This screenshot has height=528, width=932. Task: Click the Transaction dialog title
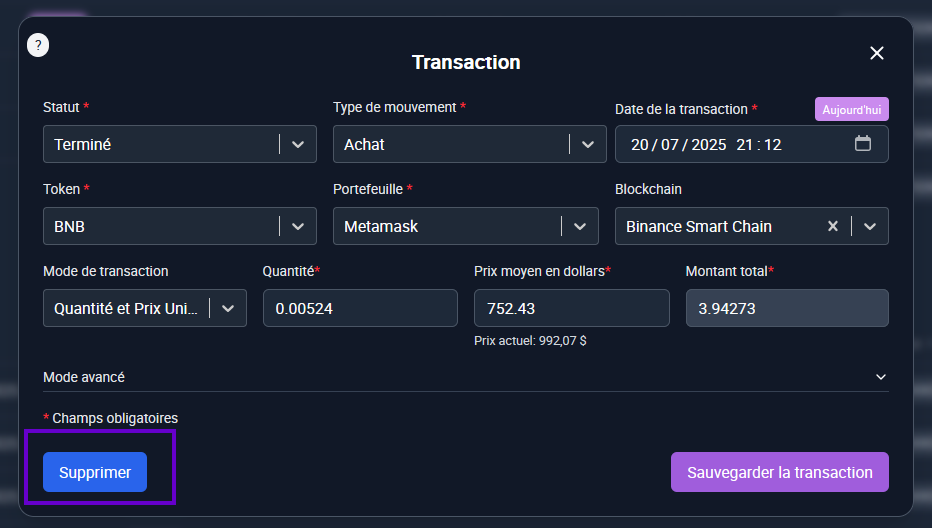click(x=466, y=62)
